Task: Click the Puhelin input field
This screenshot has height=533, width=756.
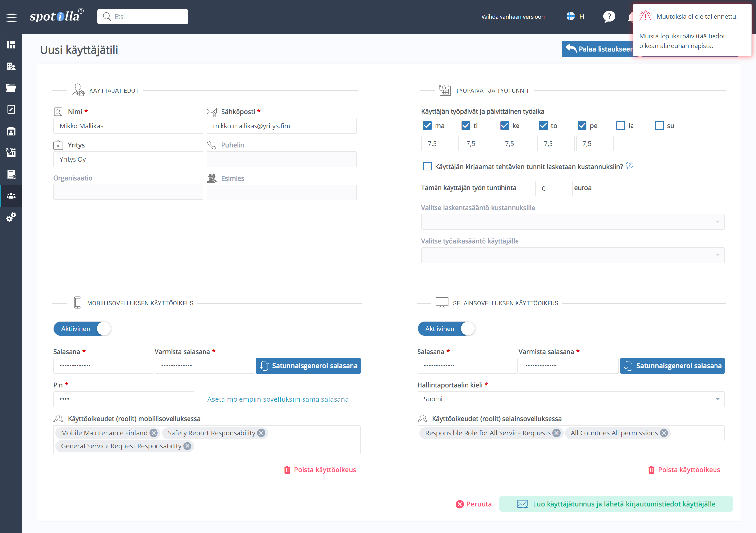Action: tap(282, 159)
